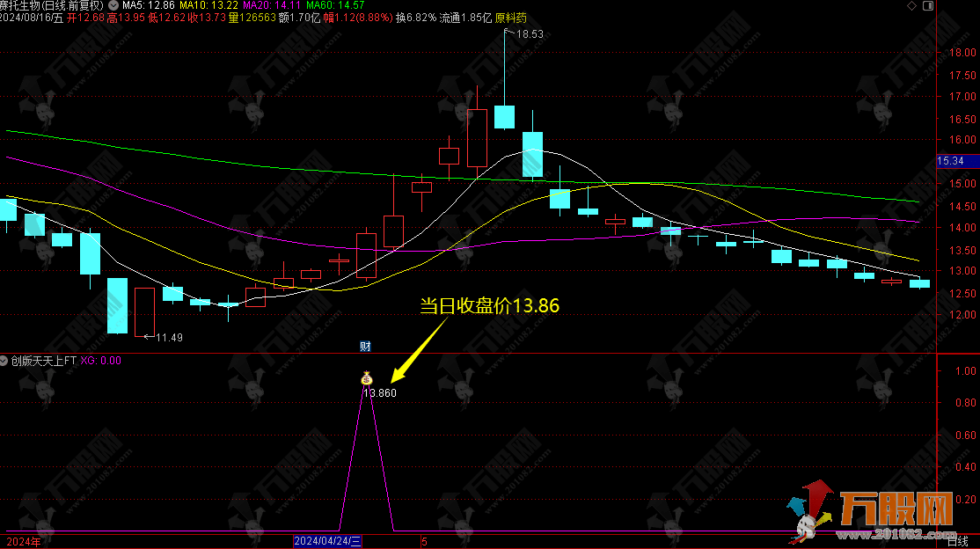Click the 2024/04/24/三 date marker
This screenshot has width=980, height=549.
[x=327, y=541]
